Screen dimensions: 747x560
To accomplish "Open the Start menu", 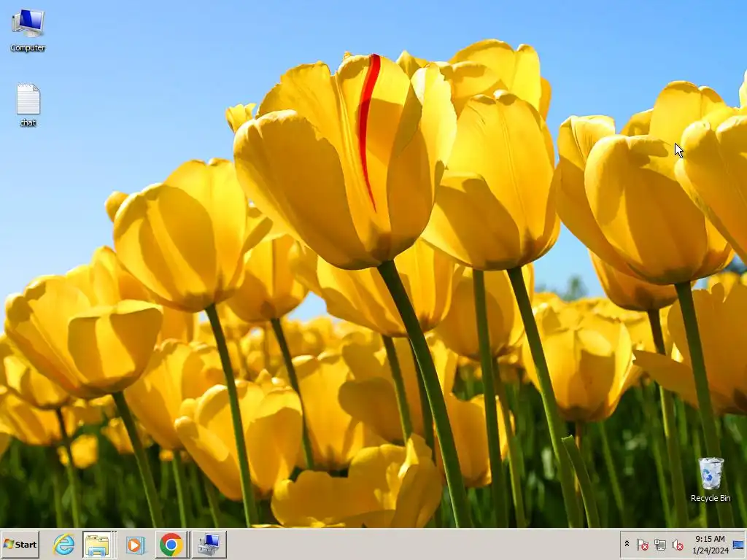I will click(20, 544).
